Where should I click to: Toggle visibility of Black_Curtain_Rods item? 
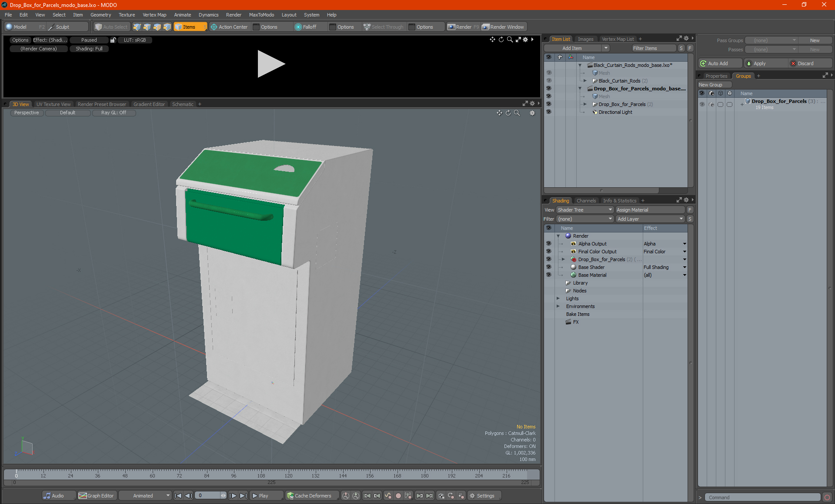(x=548, y=81)
